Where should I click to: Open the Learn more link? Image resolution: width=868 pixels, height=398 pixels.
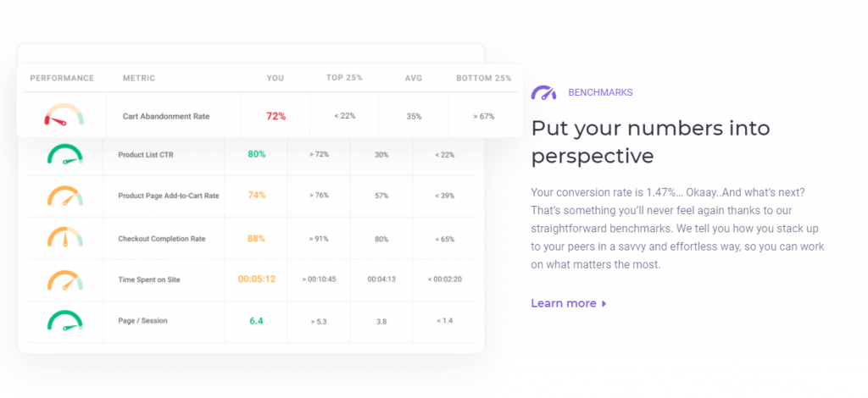564,303
